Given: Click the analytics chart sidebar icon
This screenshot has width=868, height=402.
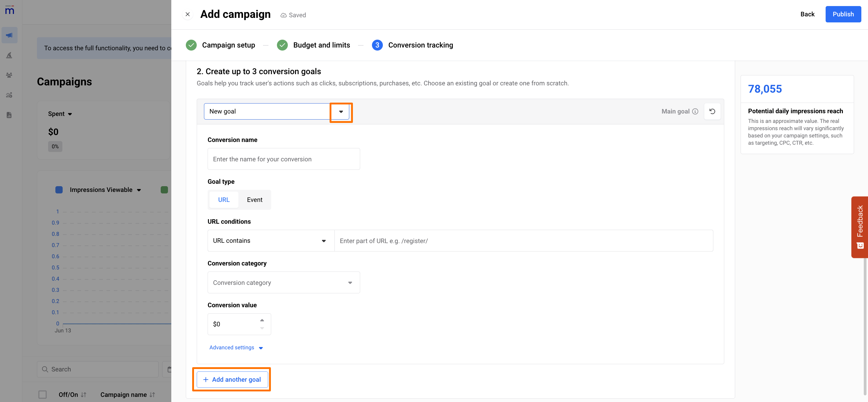Looking at the screenshot, I should click(9, 95).
